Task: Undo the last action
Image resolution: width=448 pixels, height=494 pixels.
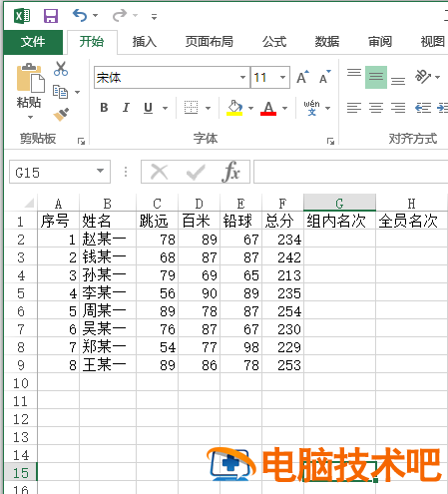Action: click(80, 15)
